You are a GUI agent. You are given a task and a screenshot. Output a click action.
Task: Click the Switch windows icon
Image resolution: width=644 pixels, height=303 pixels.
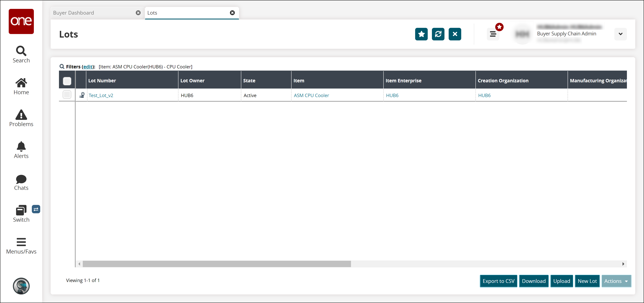(21, 213)
